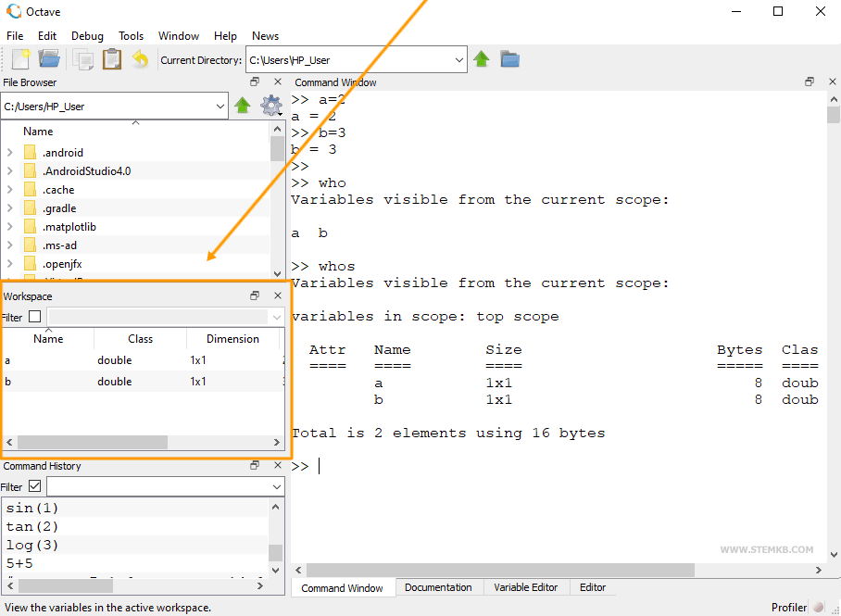
Task: Switch to the Variable Editor tab
Action: pyautogui.click(x=526, y=587)
